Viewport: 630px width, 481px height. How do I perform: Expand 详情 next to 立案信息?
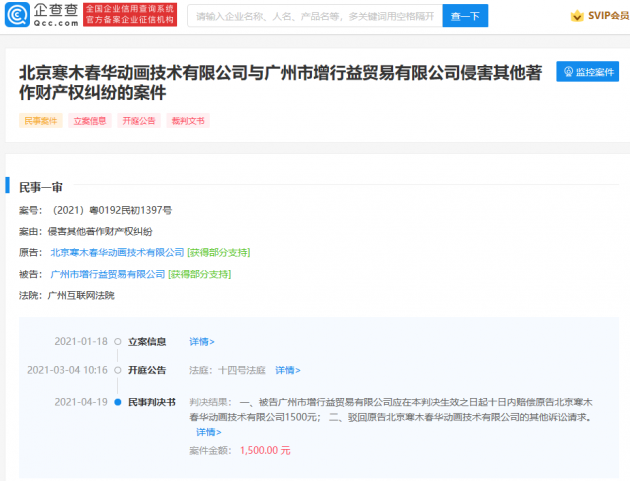click(x=202, y=341)
